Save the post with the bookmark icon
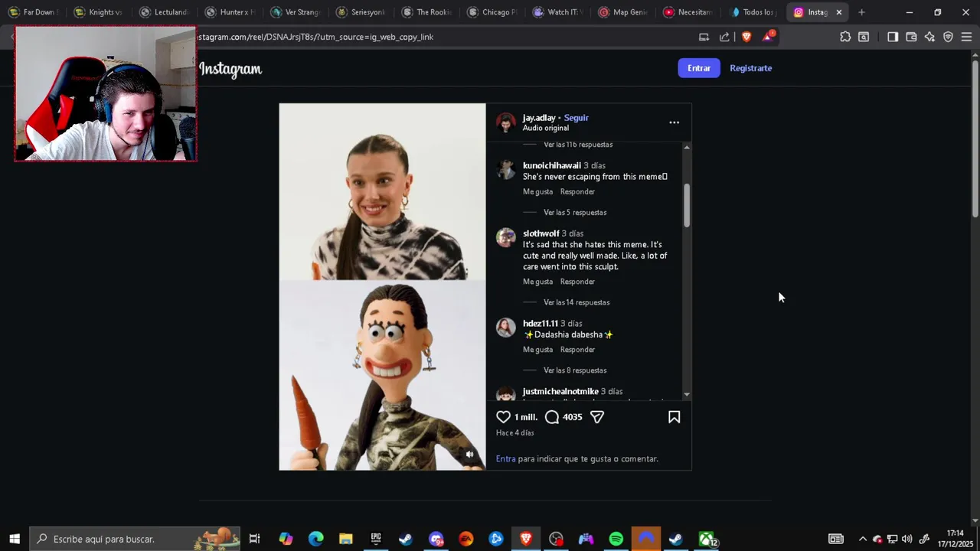This screenshot has height=551, width=980. (675, 417)
